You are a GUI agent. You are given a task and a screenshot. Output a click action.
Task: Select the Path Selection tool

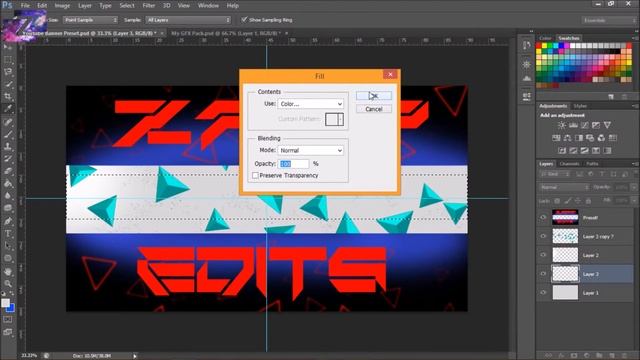tap(8, 246)
